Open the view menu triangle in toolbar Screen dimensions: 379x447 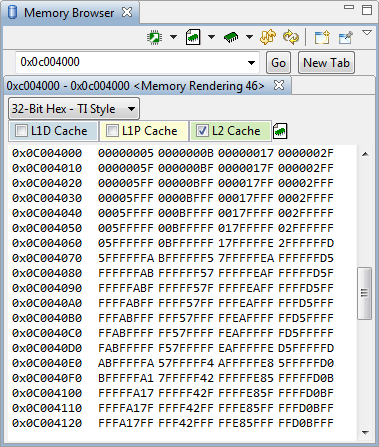pyautogui.click(x=367, y=32)
